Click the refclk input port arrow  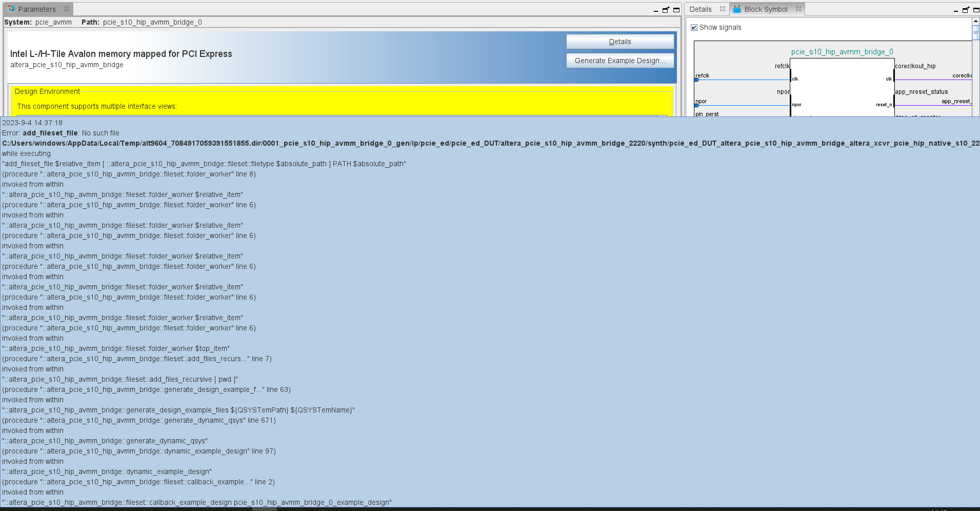click(696, 80)
